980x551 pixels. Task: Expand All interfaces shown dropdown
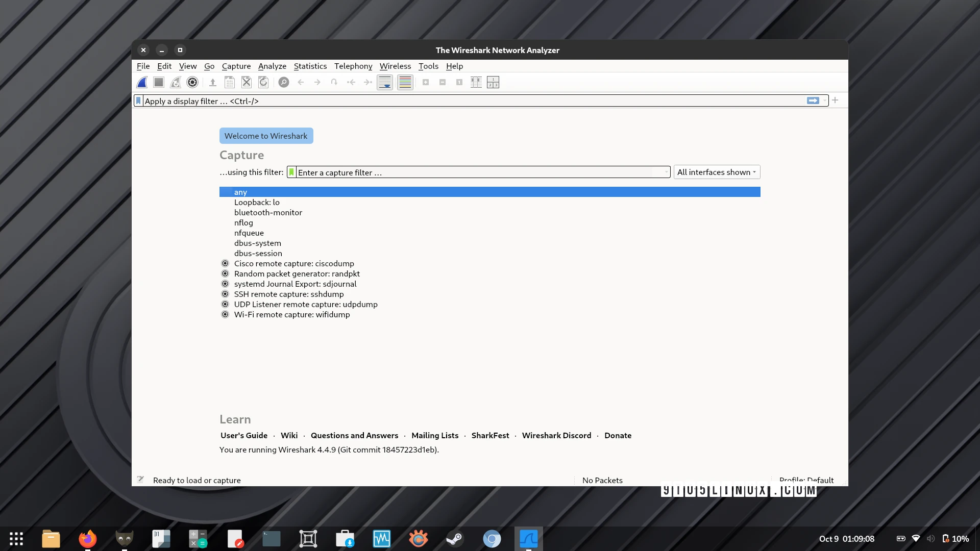(717, 172)
